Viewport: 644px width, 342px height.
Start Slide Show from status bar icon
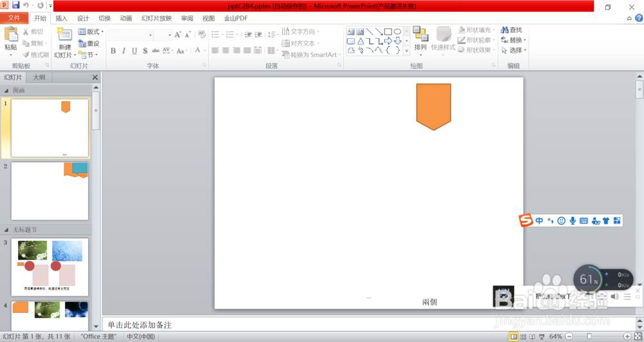tap(542, 337)
